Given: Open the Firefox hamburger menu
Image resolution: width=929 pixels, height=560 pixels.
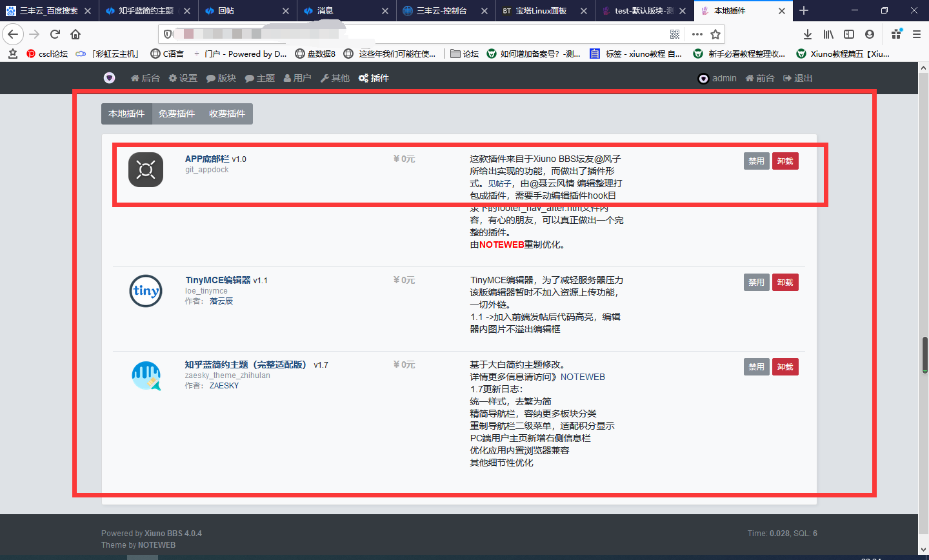Looking at the screenshot, I should 917,34.
